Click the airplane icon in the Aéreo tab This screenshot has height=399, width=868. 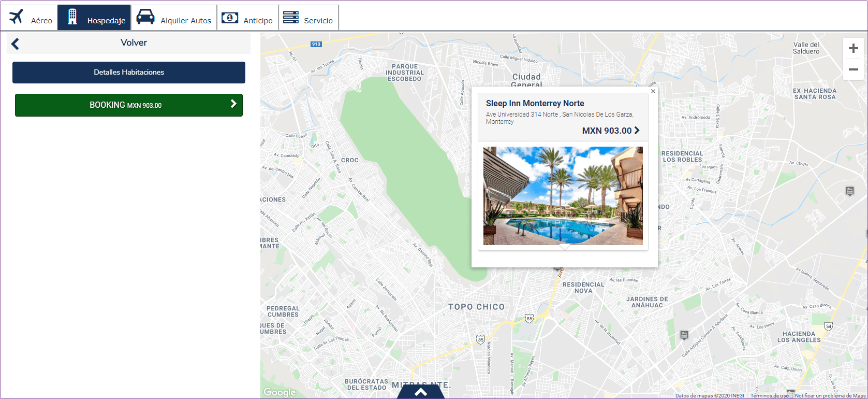(x=17, y=17)
